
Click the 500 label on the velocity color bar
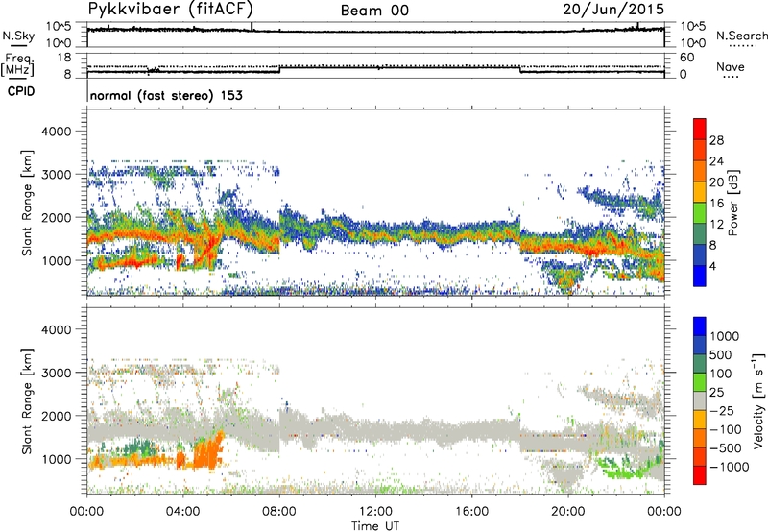[x=721, y=355]
